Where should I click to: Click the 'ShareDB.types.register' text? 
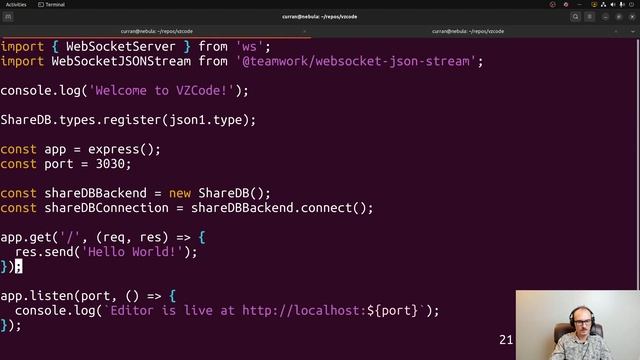click(81, 120)
